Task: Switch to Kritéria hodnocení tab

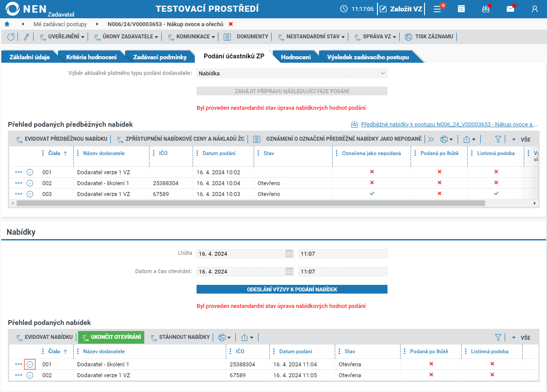Action: (x=91, y=57)
